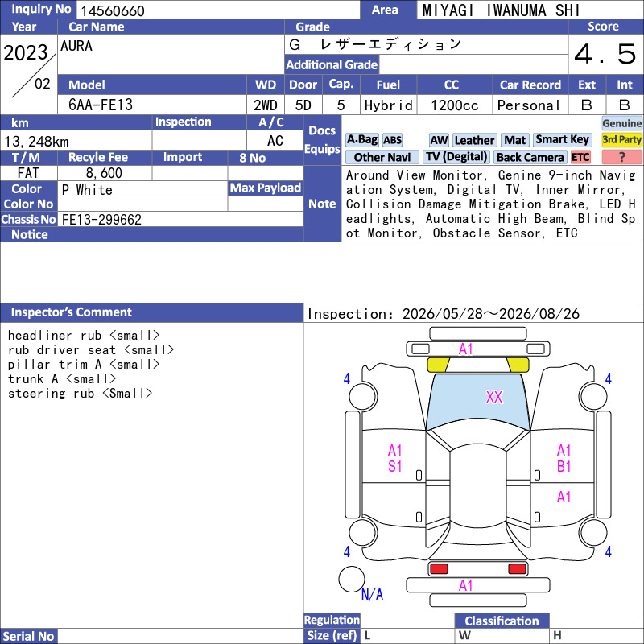Click the Chassis No field FE13-299662

pos(180,219)
